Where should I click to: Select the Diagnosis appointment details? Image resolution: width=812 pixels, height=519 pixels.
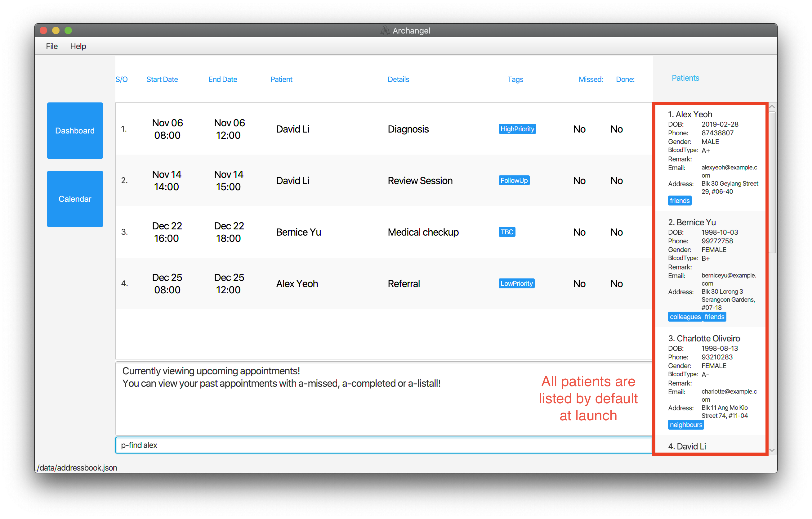408,129
